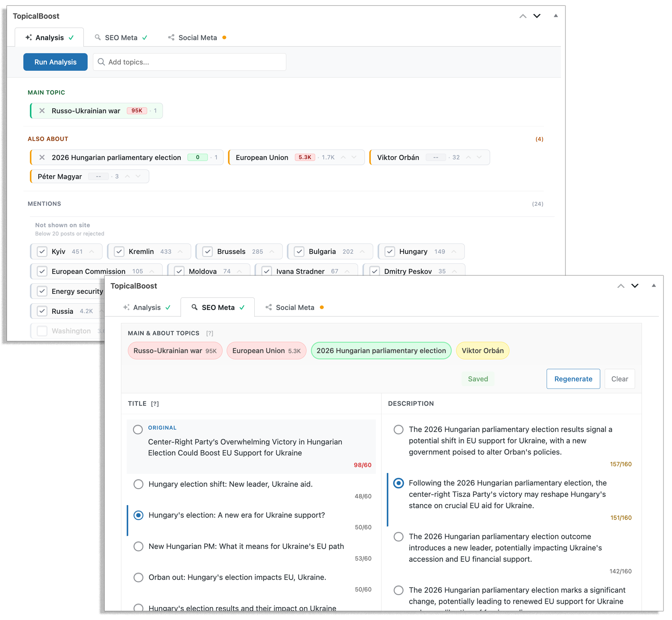Viewport: 672px width, 620px height.
Task: Open Social Meta tab in front panel
Action: coord(295,307)
